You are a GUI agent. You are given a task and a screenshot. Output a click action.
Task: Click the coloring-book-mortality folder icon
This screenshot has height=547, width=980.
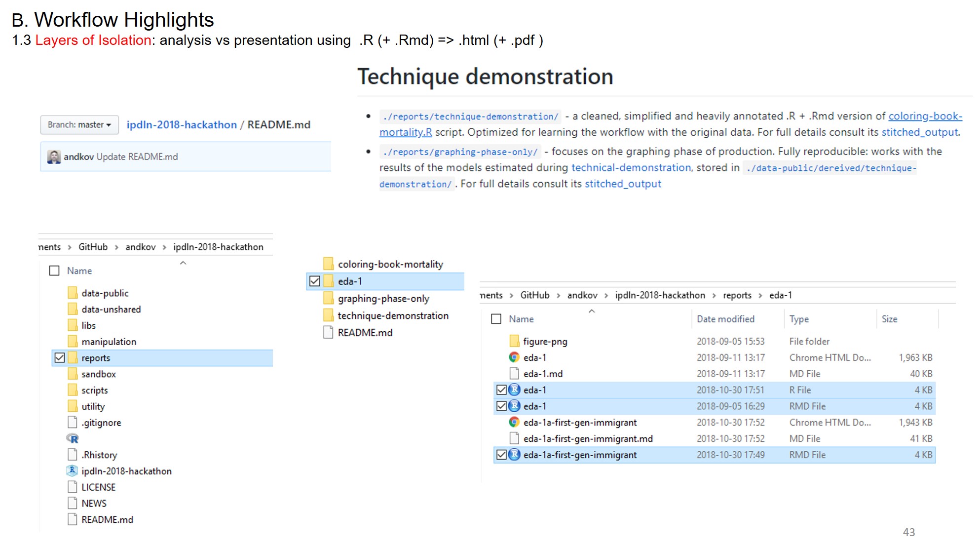point(328,264)
